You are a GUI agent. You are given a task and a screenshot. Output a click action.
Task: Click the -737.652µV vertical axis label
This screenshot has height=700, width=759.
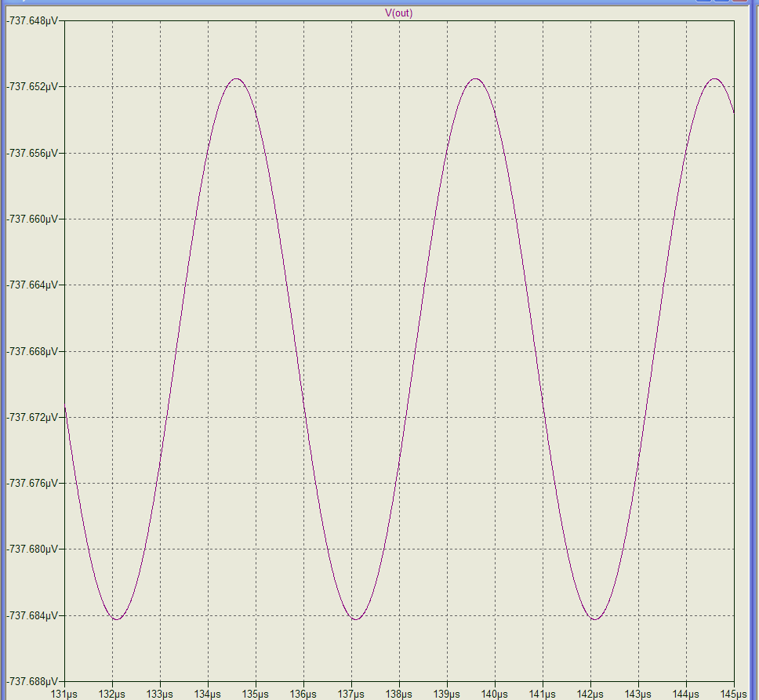pos(32,86)
